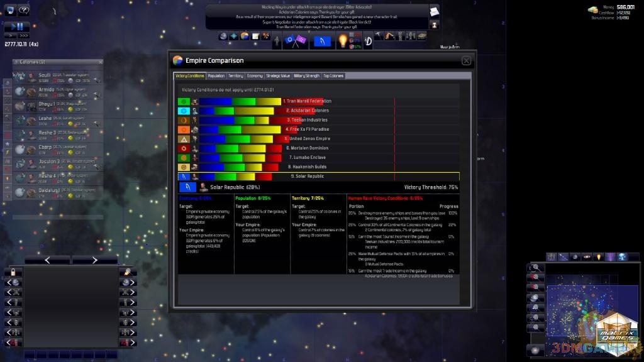The image size is (644, 362).
Task: Click the round button at minimap bottom-left
Action: click(535, 350)
